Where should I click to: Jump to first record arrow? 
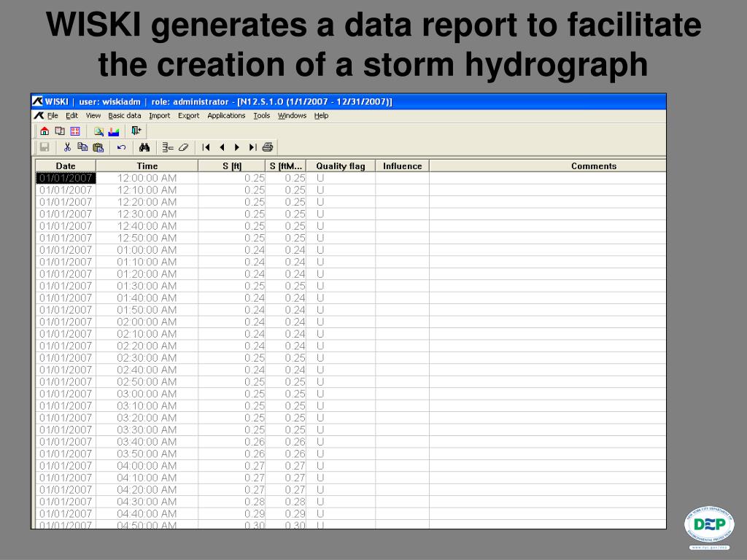206,147
